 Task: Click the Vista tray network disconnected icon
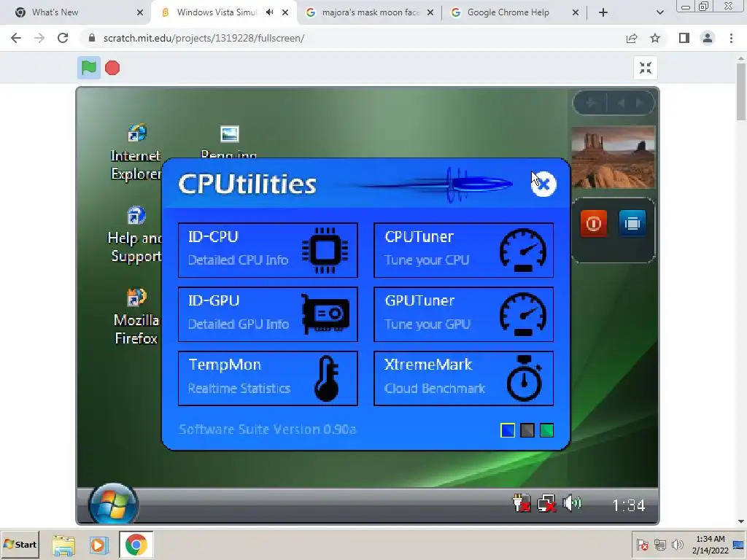[546, 503]
